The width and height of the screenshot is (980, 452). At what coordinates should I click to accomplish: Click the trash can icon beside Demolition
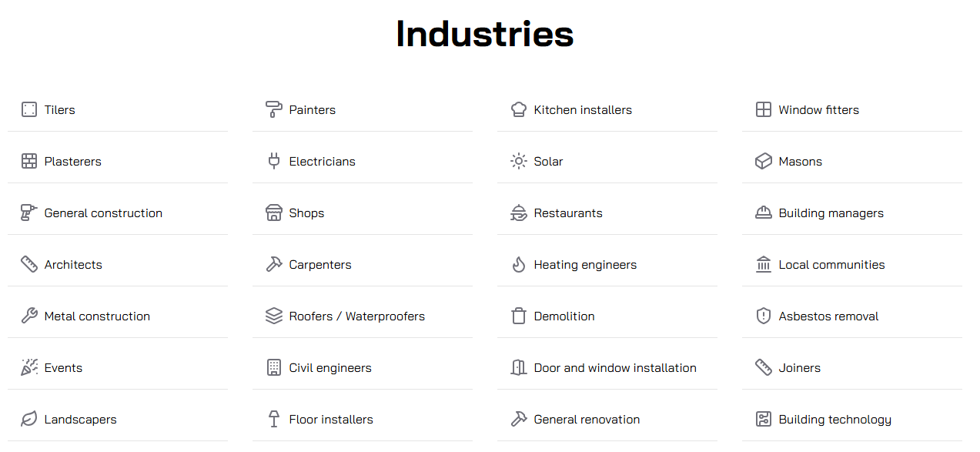click(x=519, y=316)
